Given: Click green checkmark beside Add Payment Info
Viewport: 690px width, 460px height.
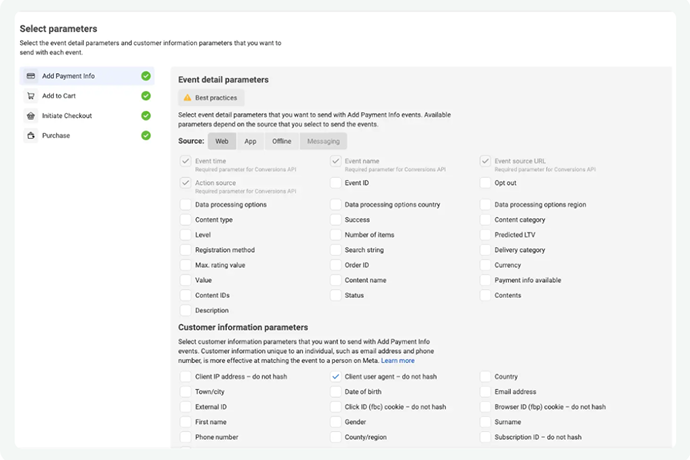Looking at the screenshot, I should pos(146,76).
